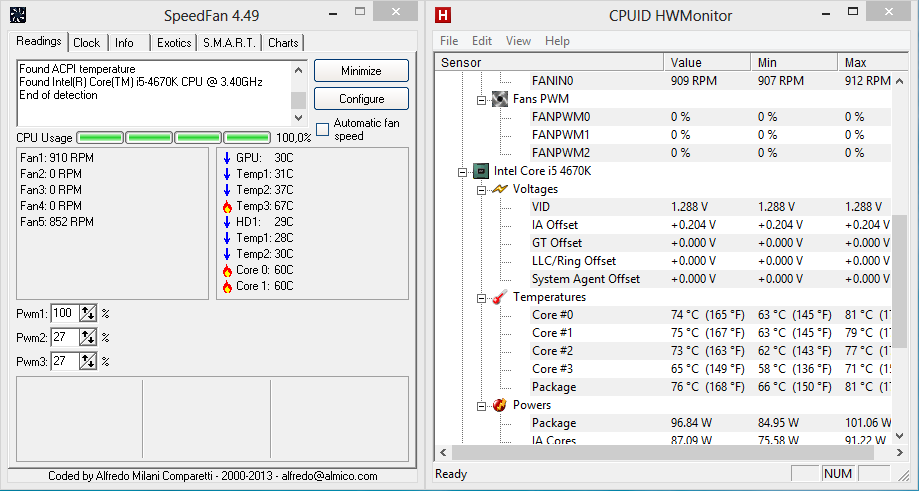Click the arrow icon beside Temp2: 37C

click(227, 190)
